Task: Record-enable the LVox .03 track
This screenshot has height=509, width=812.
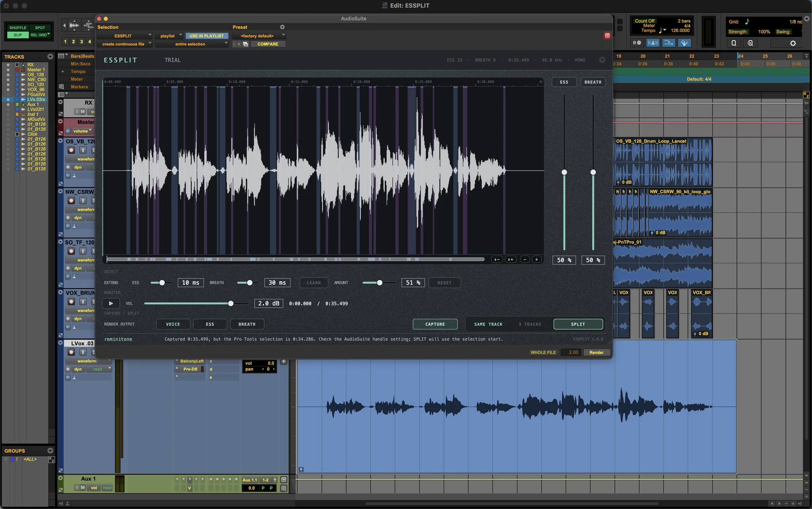Action: click(71, 352)
